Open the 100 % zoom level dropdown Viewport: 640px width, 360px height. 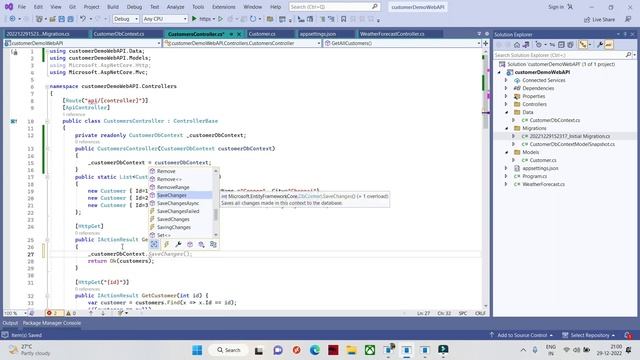[15, 313]
